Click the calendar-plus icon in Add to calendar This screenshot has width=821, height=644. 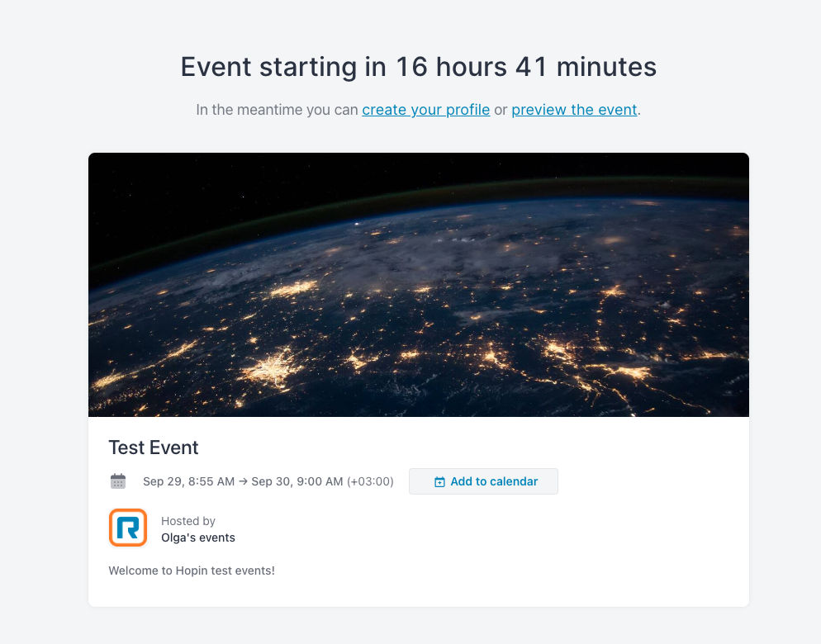[439, 481]
